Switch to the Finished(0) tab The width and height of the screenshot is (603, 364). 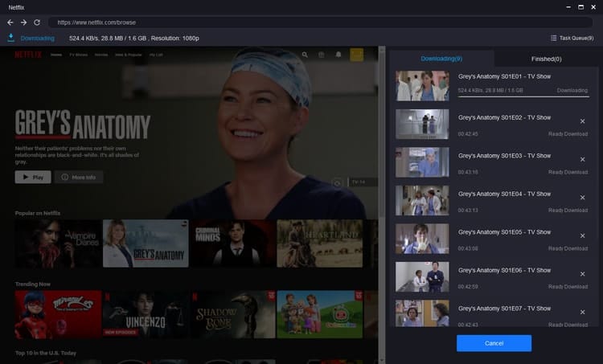point(546,59)
